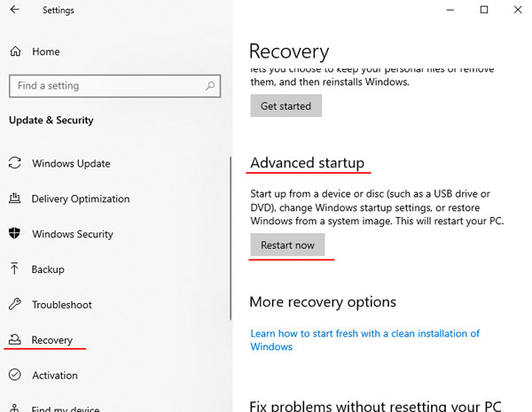532x412 pixels.
Task: Maximize the Settings window
Action: pyautogui.click(x=484, y=10)
